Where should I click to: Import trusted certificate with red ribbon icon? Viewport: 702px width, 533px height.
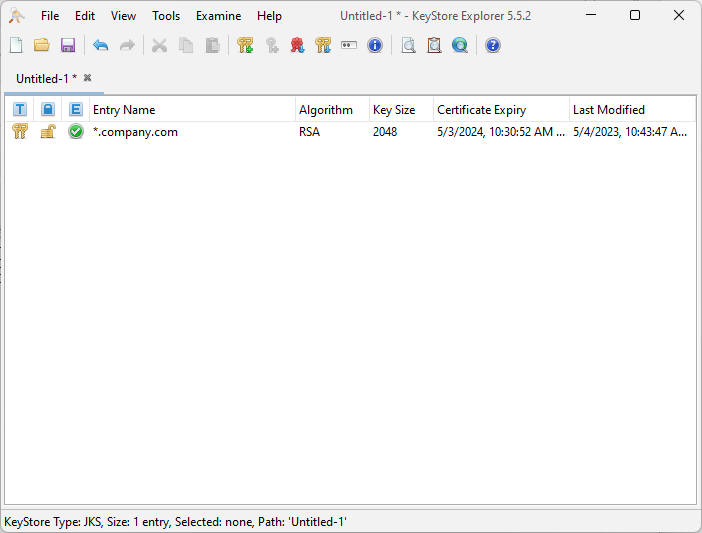pyautogui.click(x=297, y=45)
